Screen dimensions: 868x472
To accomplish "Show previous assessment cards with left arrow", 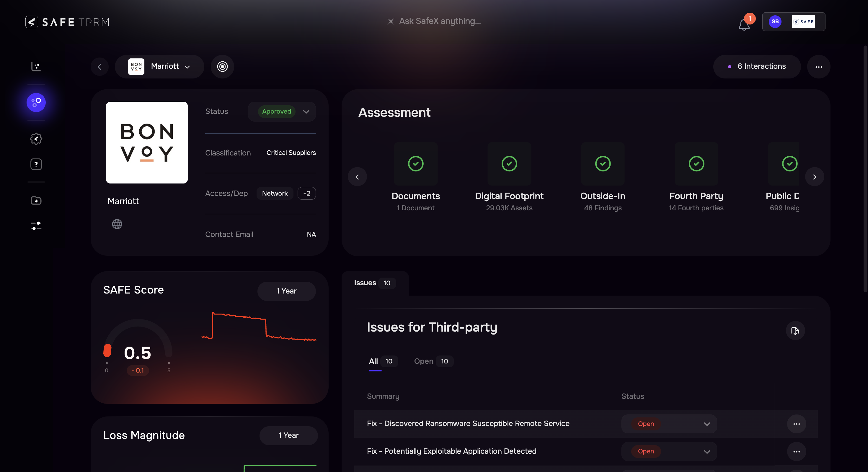I will pos(357,177).
